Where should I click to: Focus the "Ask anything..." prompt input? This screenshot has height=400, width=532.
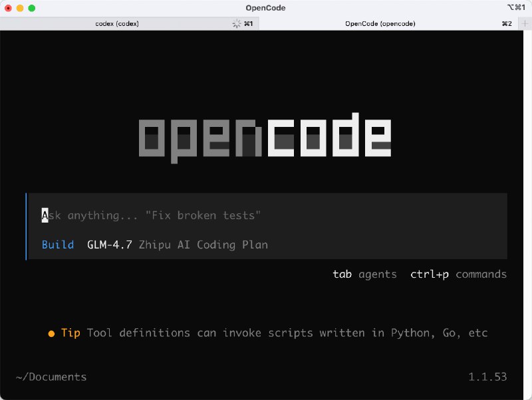point(199,215)
